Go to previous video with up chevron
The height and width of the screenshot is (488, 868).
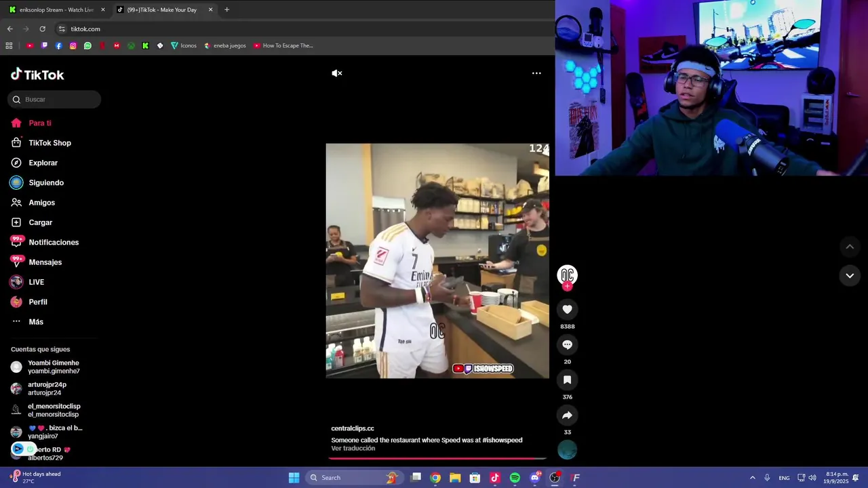click(849, 246)
